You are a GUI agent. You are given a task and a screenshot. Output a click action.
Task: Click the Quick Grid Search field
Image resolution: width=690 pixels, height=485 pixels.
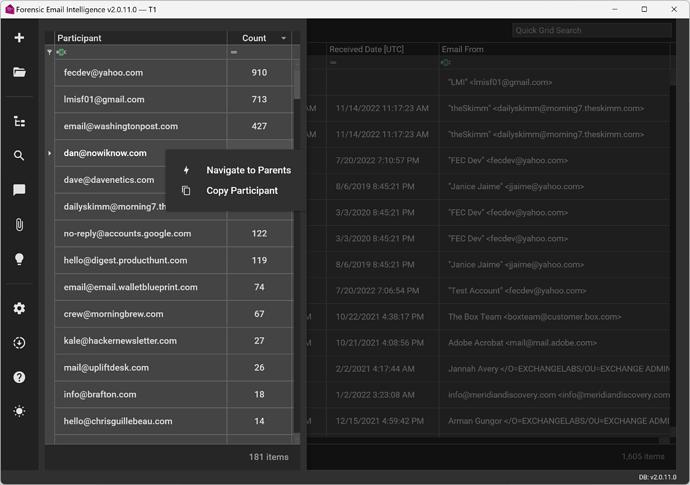pos(591,30)
